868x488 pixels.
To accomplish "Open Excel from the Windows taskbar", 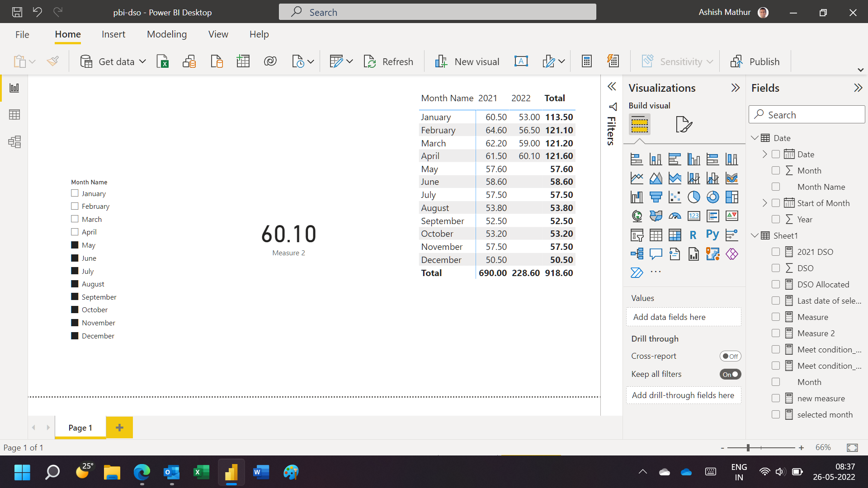I will 201,473.
